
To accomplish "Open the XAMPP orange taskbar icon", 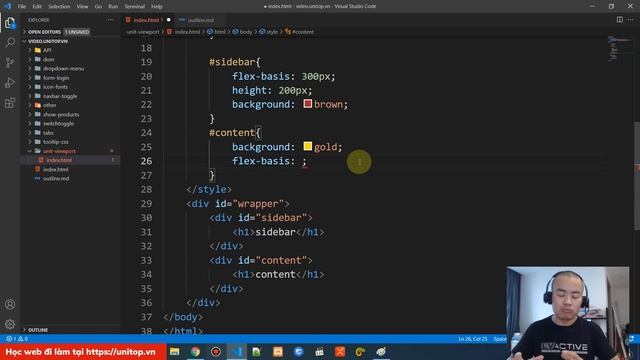I will (278, 351).
